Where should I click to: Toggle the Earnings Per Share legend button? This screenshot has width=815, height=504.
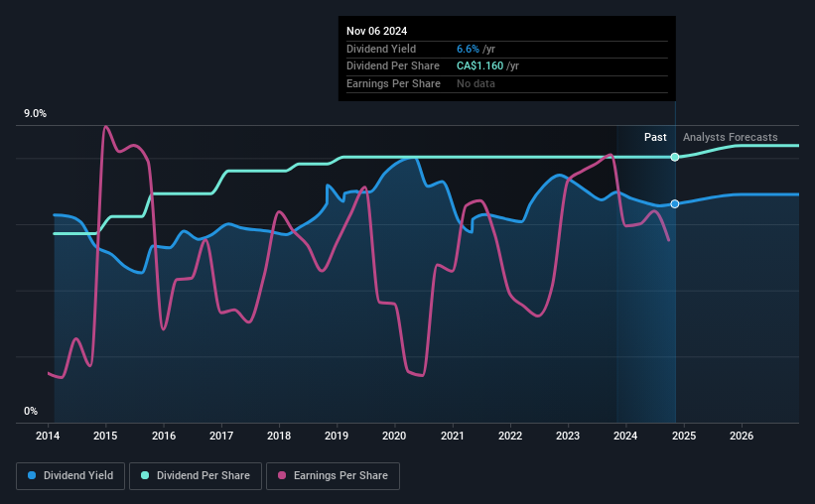tap(333, 476)
